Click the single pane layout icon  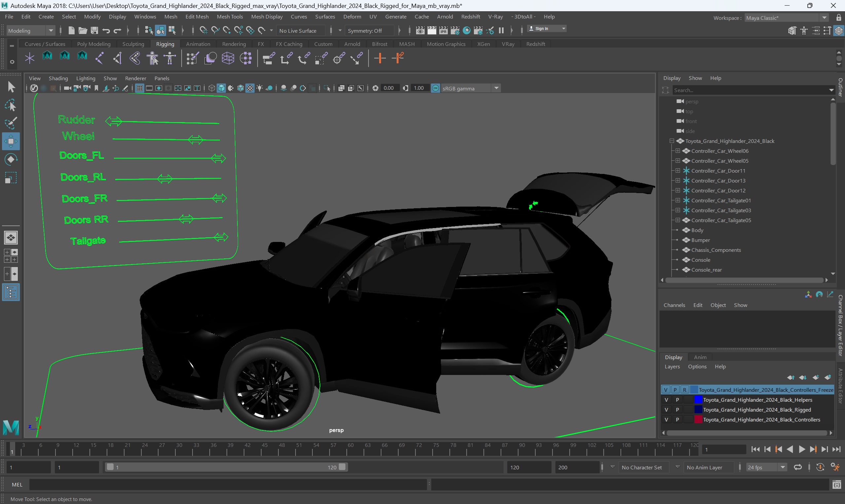(x=11, y=237)
